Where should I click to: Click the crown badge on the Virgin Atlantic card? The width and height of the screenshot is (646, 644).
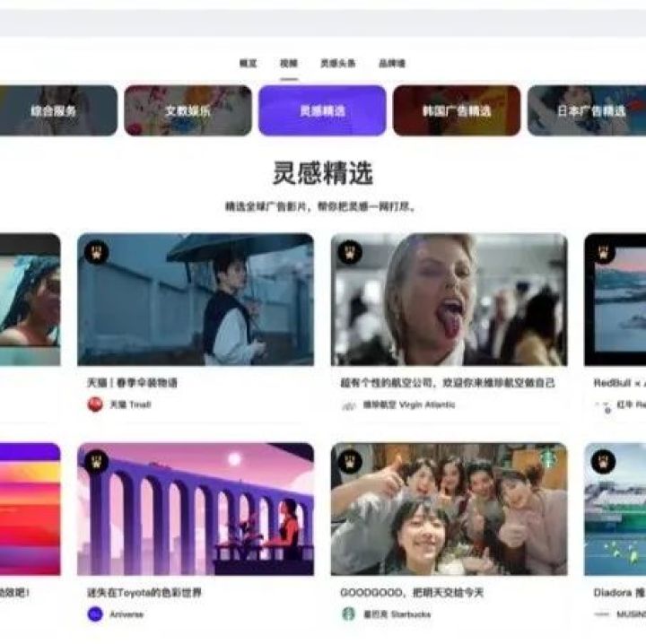pyautogui.click(x=350, y=252)
